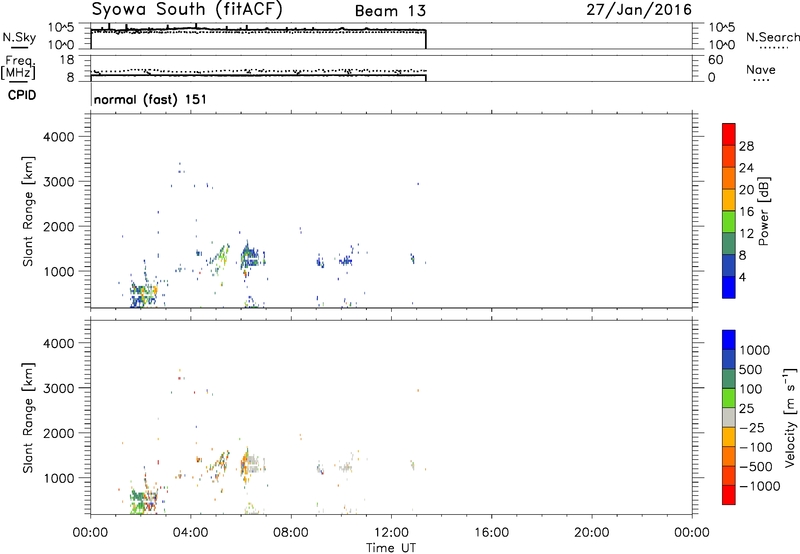Image resolution: width=800 pixels, height=554 pixels.
Task: Click the power panel 'Slant Range [km]' label
Action: 28,211
